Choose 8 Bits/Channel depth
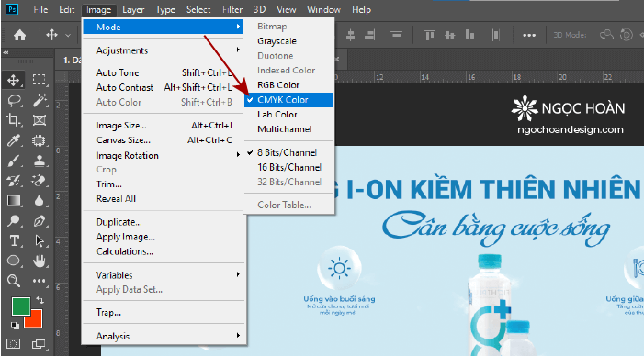Image resolution: width=644 pixels, height=356 pixels. click(x=288, y=152)
